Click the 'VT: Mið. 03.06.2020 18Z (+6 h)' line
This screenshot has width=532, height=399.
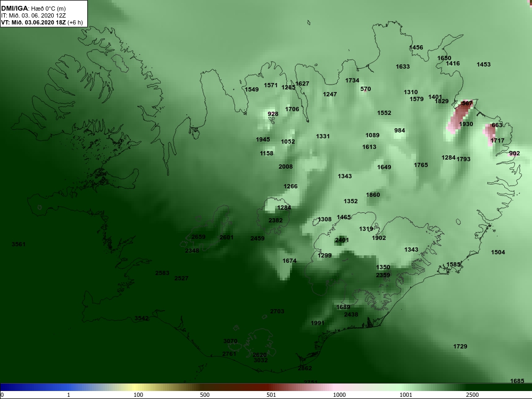pos(41,22)
